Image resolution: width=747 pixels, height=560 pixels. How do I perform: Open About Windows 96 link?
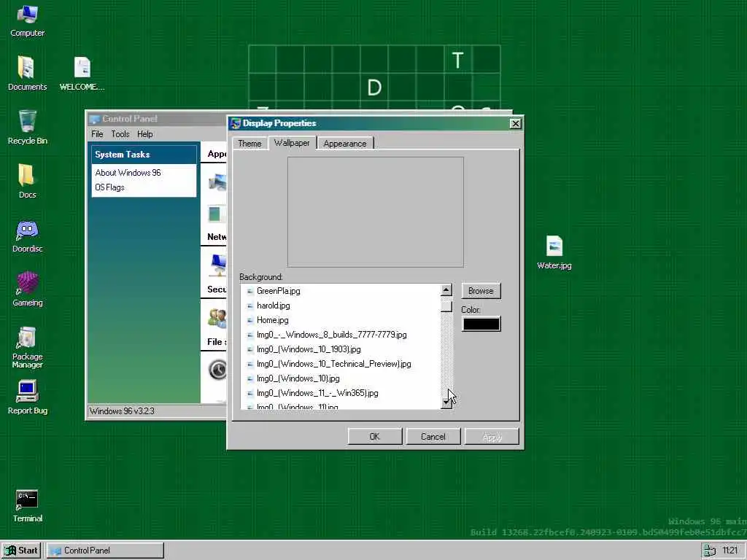tap(128, 172)
